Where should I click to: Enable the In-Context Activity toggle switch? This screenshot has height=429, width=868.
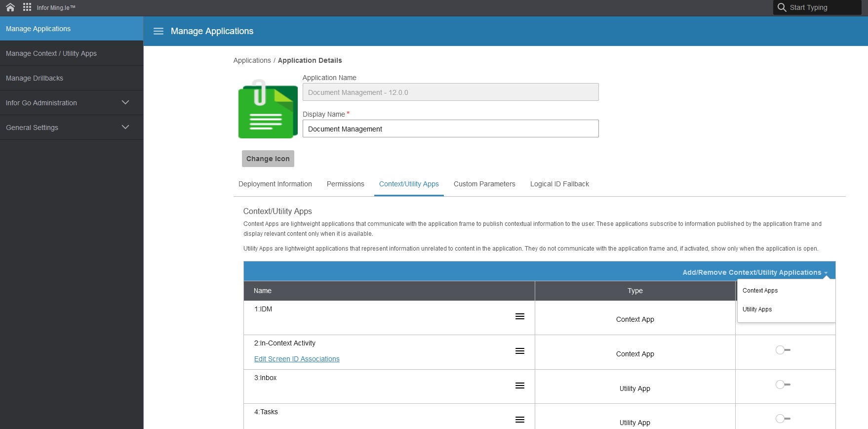click(x=783, y=350)
